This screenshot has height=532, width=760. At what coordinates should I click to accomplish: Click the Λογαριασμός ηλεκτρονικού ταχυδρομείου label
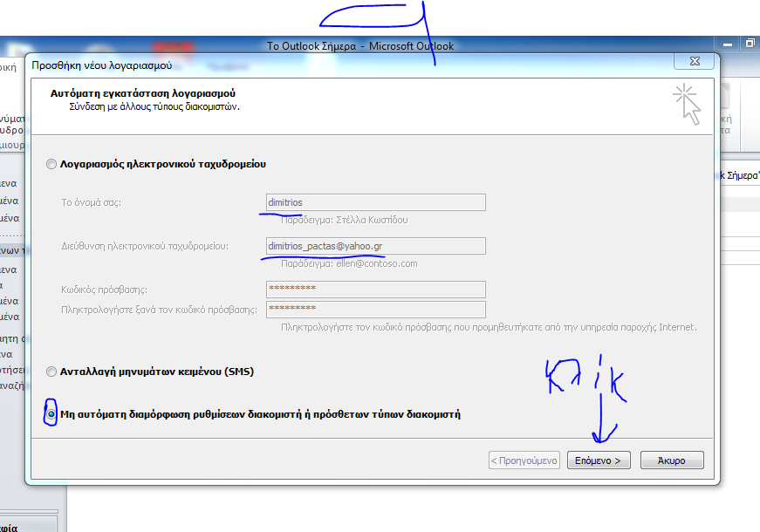pyautogui.click(x=163, y=164)
